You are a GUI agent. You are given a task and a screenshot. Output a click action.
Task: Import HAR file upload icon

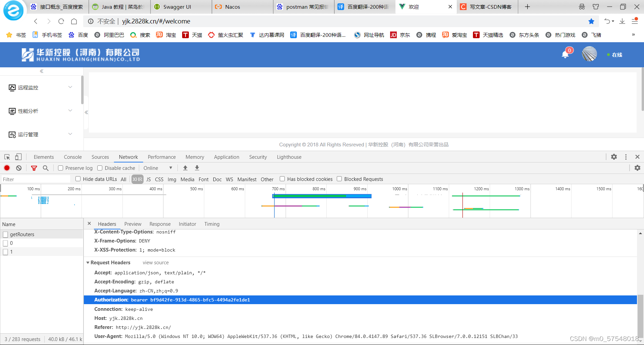point(185,168)
